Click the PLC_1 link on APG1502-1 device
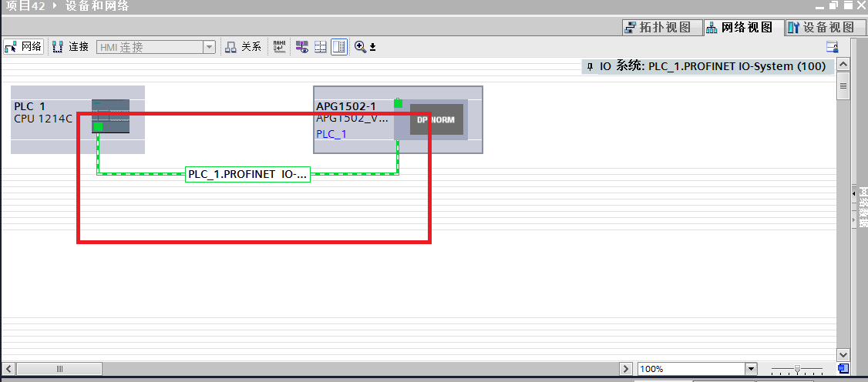Screen dimensions: 868x382 331,134
